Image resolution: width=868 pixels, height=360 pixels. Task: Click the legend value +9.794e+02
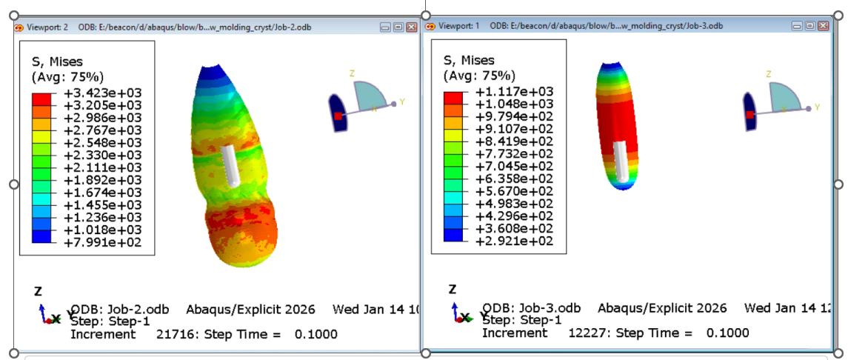pyautogui.click(x=515, y=117)
